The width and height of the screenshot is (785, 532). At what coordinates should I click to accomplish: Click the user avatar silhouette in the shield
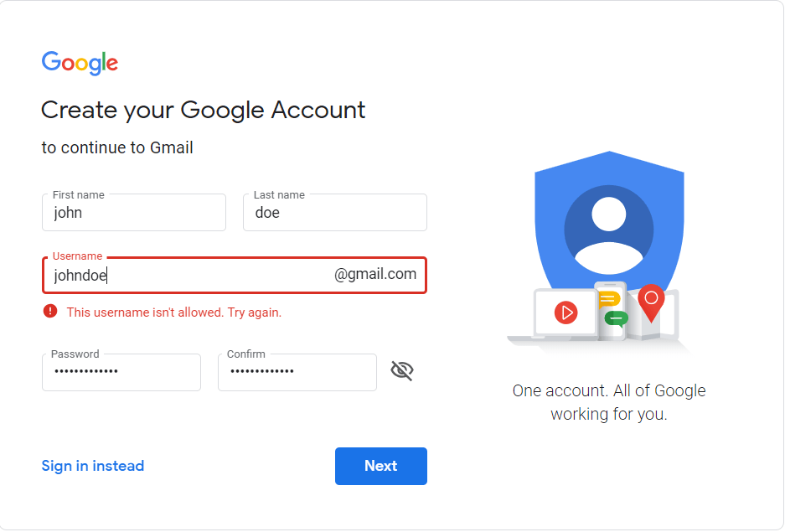pyautogui.click(x=609, y=230)
